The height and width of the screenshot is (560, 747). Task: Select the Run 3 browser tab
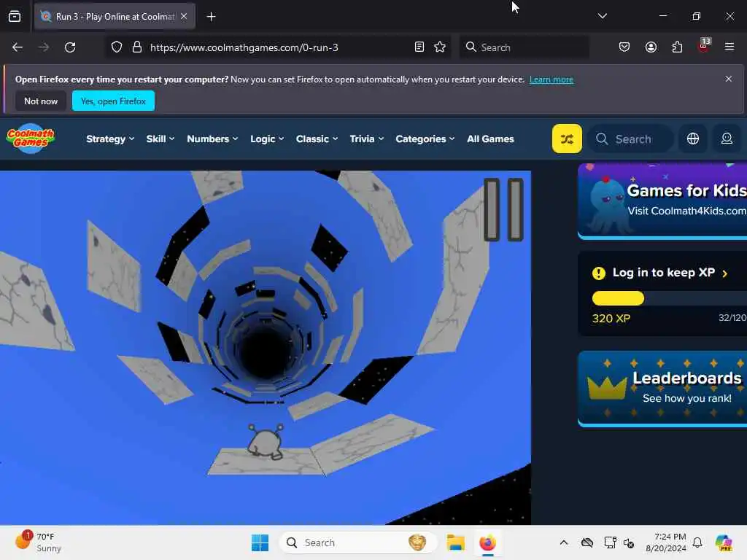tap(115, 16)
